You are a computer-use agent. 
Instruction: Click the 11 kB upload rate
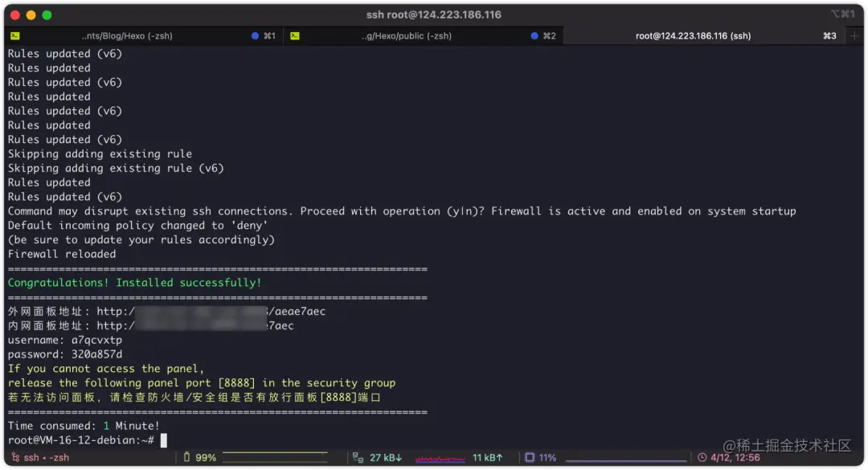pos(488,457)
